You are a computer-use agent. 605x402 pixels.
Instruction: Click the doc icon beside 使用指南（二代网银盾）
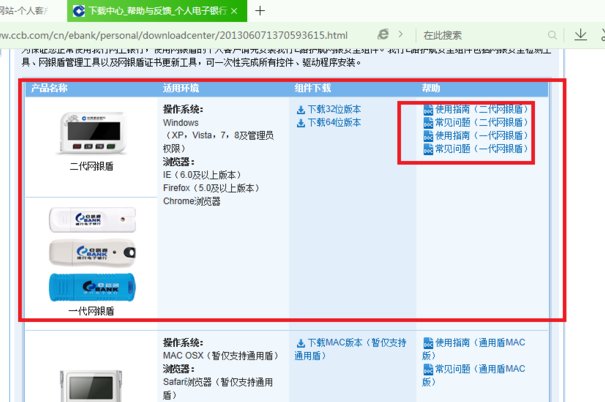[x=428, y=110]
